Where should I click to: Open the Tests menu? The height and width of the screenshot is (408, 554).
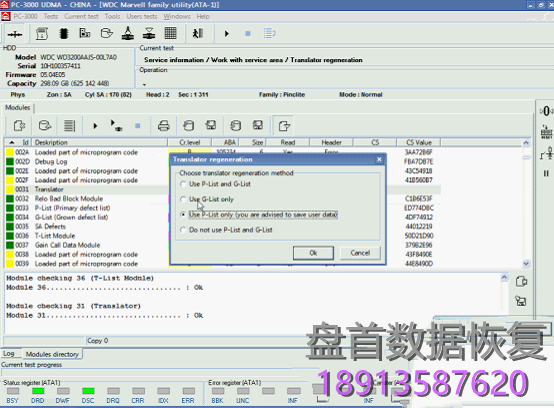pos(51,16)
